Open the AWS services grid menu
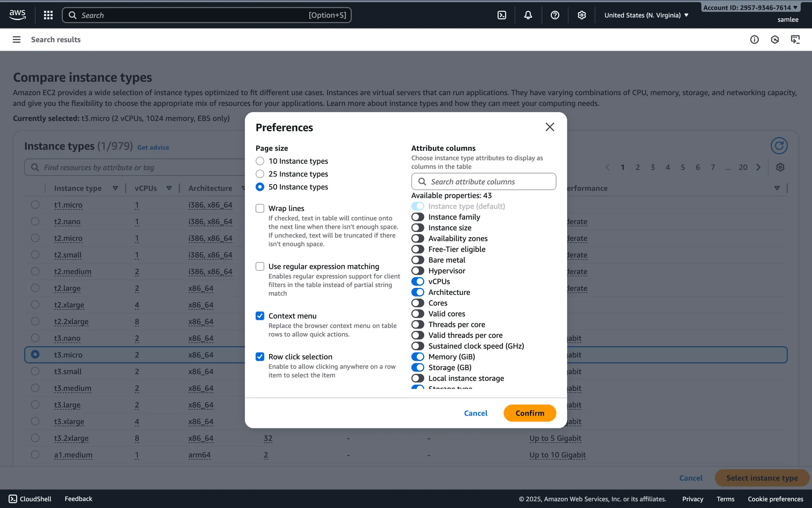Screen dimensions: 812x508 click(x=48, y=15)
